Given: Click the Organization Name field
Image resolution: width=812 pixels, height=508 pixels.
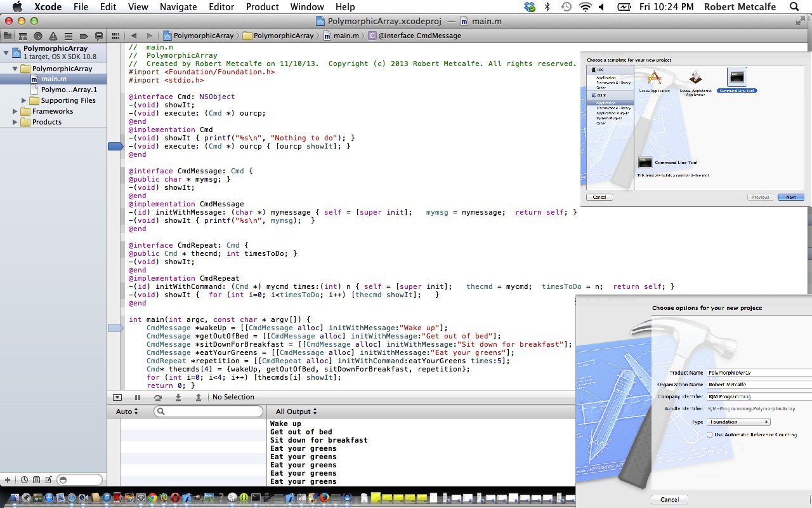Looking at the screenshot, I should 759,384.
